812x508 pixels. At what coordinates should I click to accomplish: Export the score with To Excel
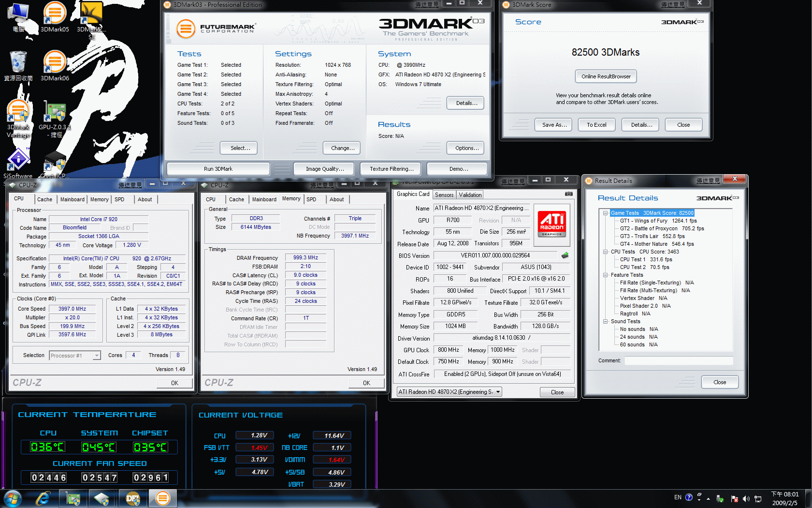[596, 125]
